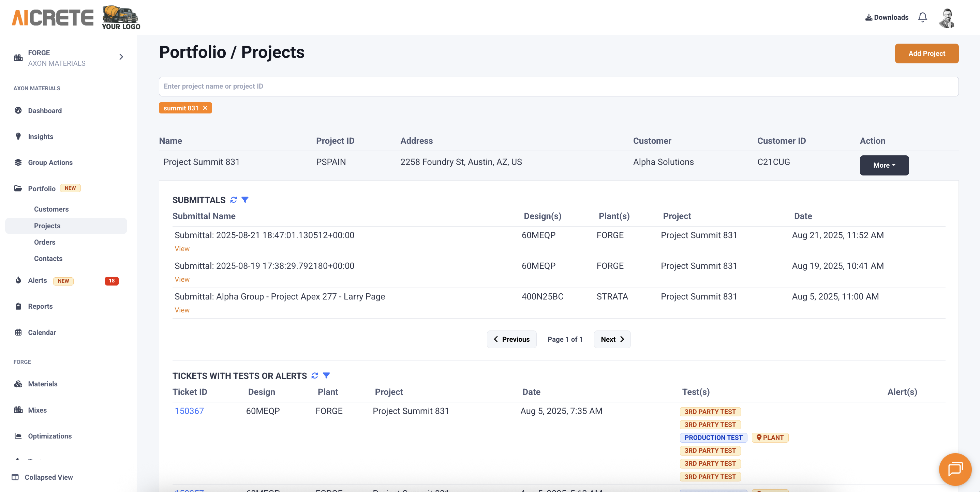Screen dimensions: 980x492
Task: Click the AICRETE logo
Action: (53, 17)
